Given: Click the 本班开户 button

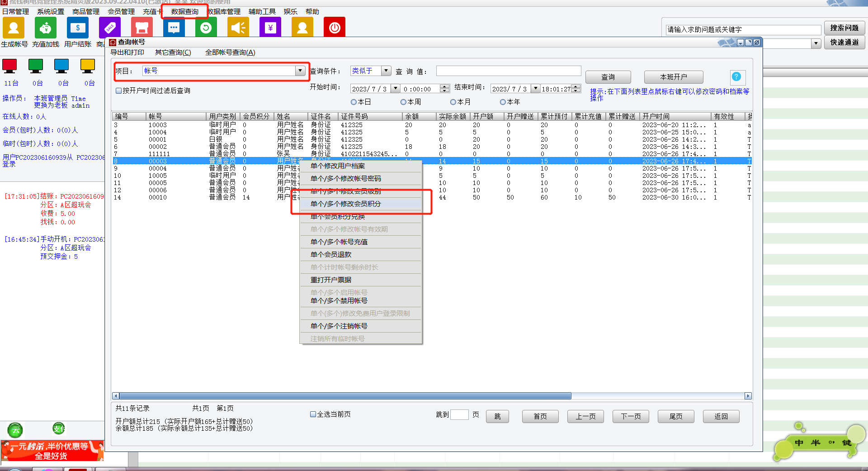Looking at the screenshot, I should tap(673, 77).
